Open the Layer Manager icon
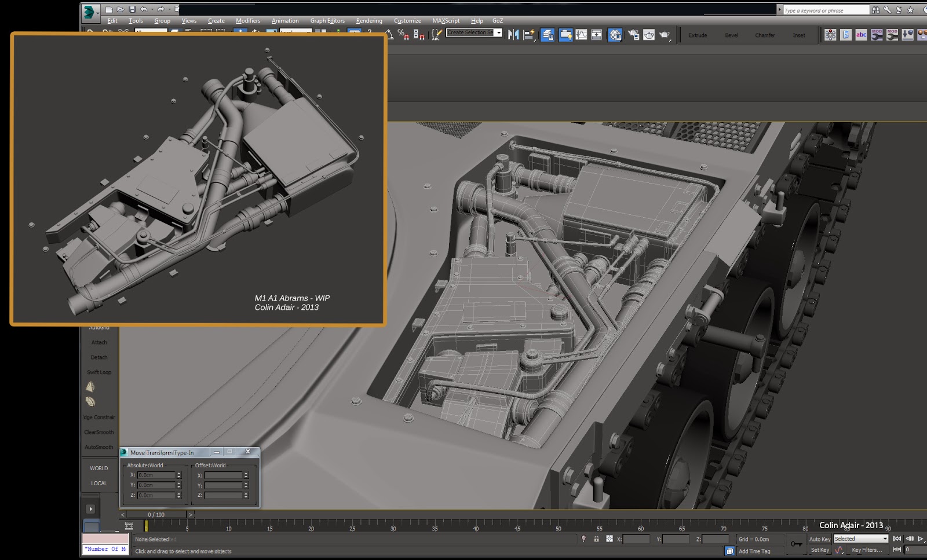 tap(548, 35)
